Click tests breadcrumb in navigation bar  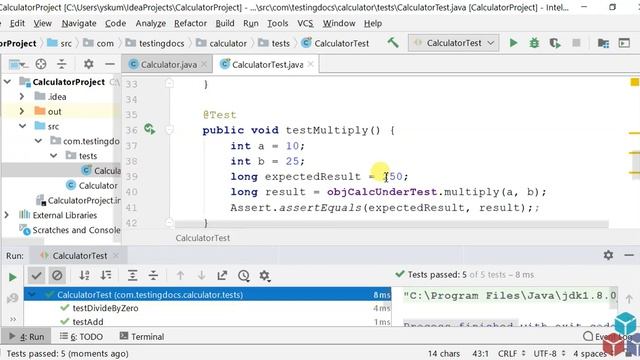coord(275,43)
